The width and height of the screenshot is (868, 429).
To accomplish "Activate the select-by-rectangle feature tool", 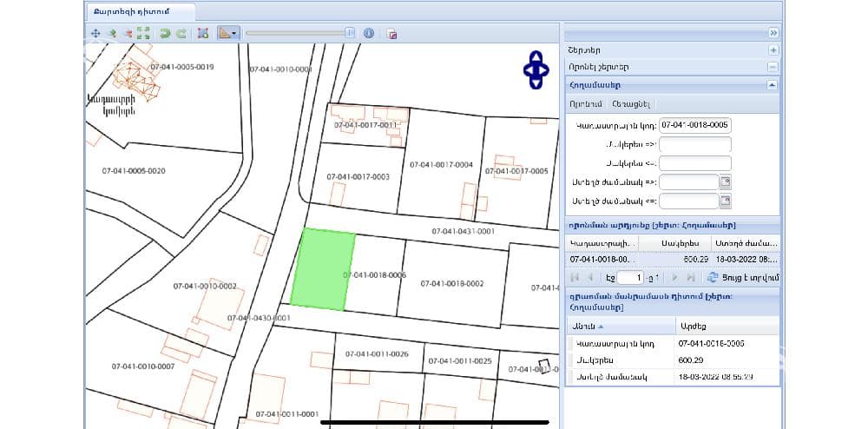I will [x=202, y=33].
